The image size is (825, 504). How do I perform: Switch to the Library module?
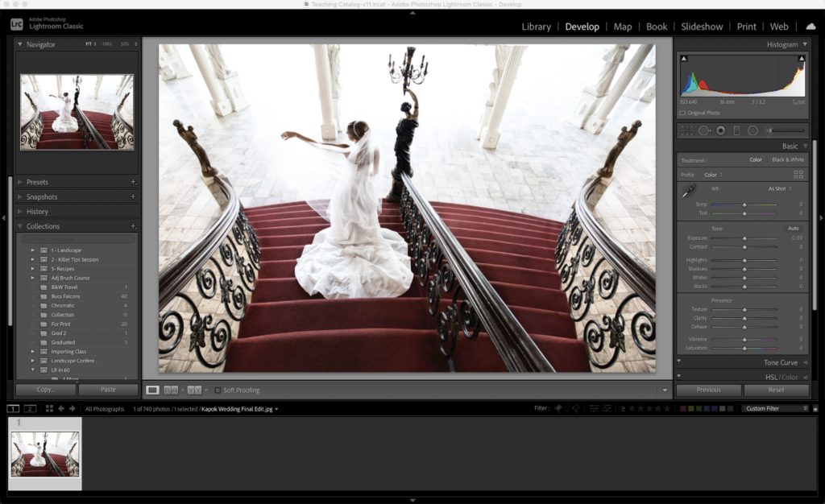pyautogui.click(x=536, y=27)
